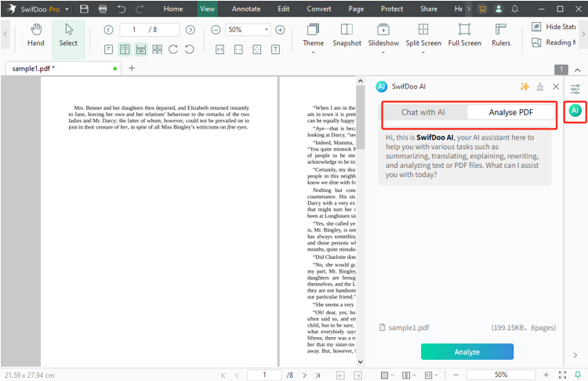Collapse right sidebar with the chevron arrow
This screenshot has width=588, height=381.
point(575,355)
